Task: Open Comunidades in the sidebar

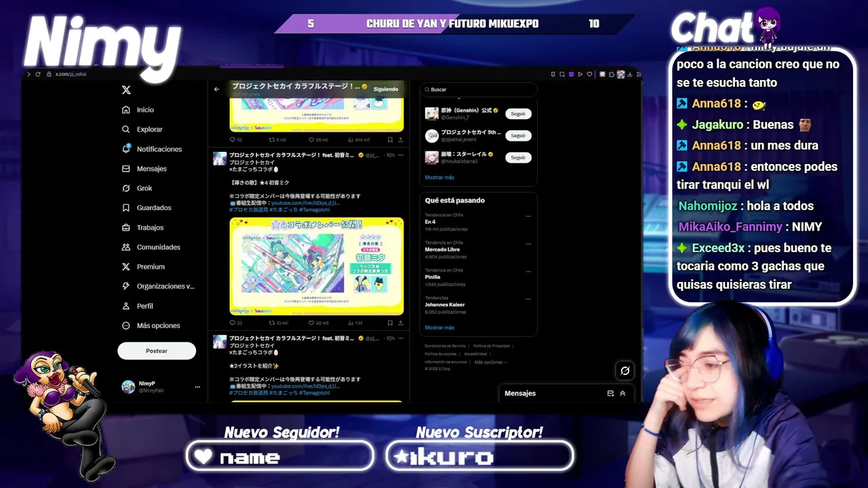Action: [151, 247]
